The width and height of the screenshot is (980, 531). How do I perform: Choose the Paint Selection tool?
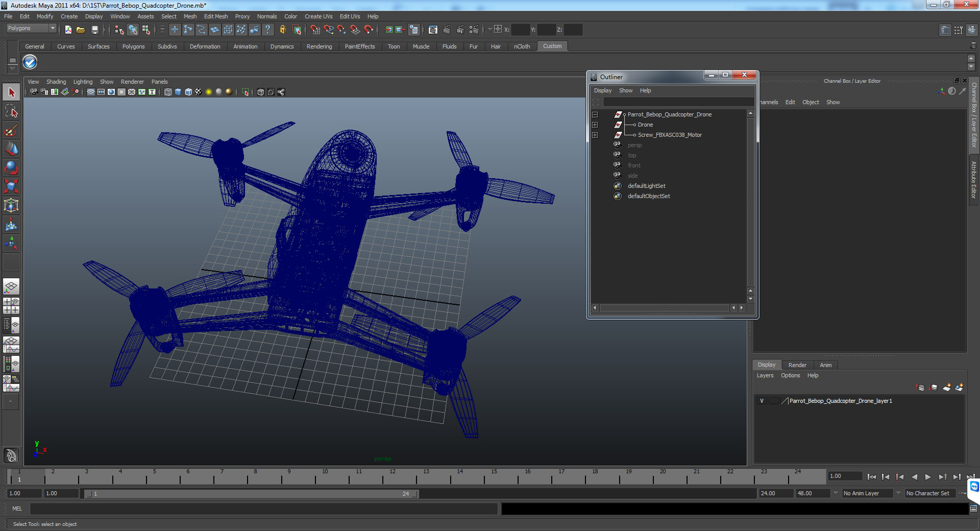point(11,130)
